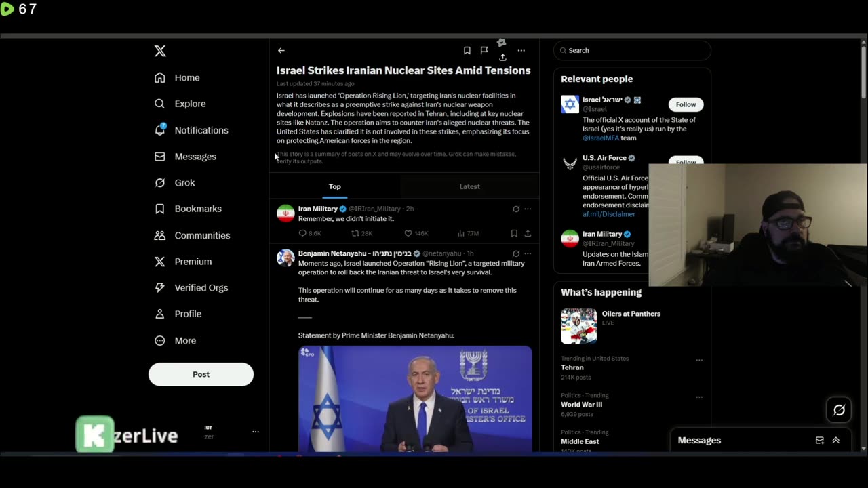868x488 pixels.
Task: Compose a new message from the Messages drawer
Action: point(820,441)
